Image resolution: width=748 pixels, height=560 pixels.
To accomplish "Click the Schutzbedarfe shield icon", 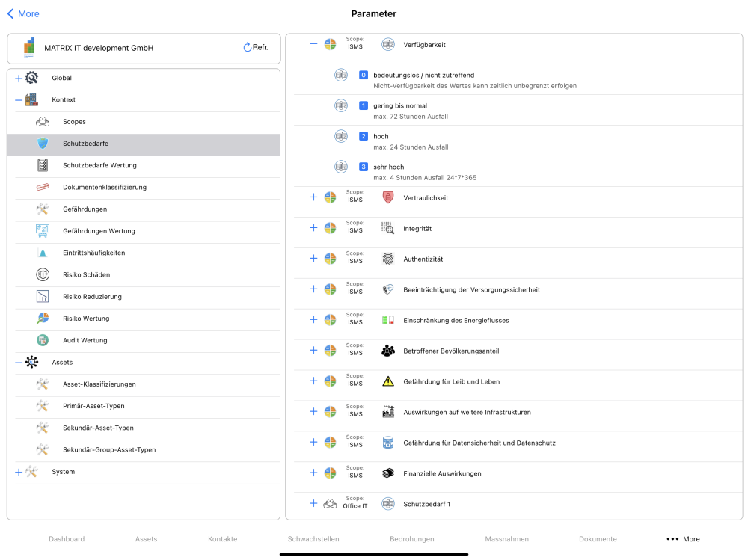I will [43, 143].
